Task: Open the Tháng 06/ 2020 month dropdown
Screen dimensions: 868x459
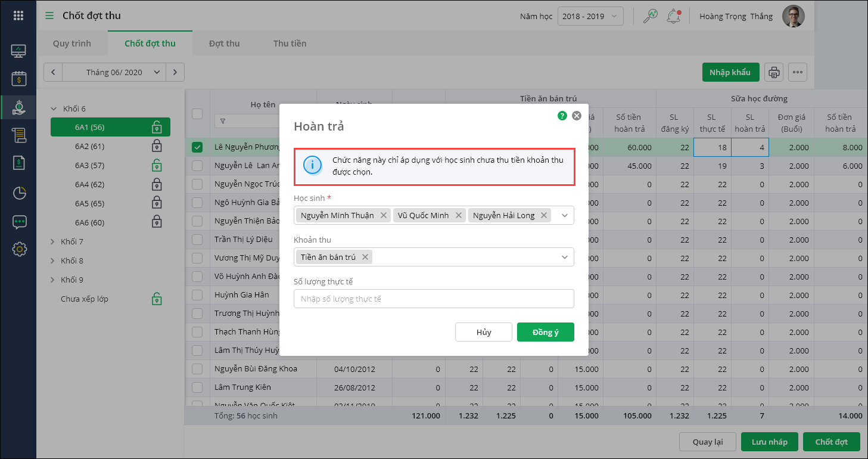Action: tap(114, 72)
